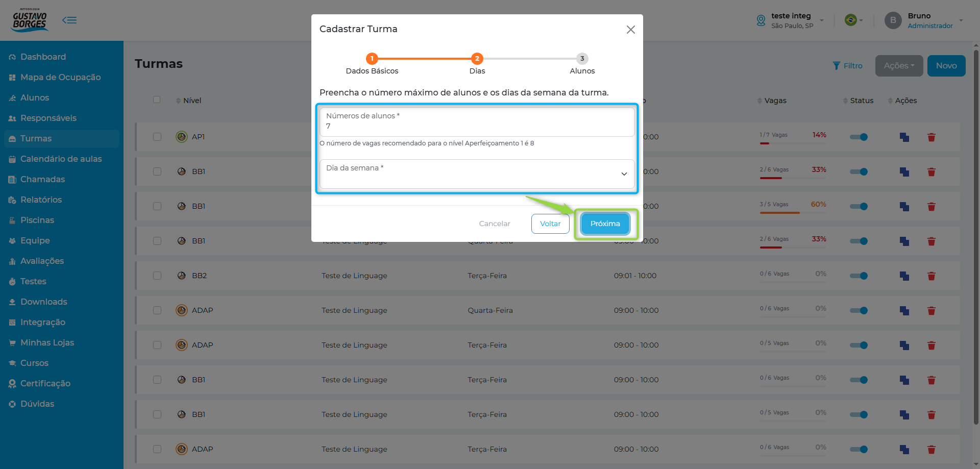980x469 pixels.
Task: Click the user avatar B circle
Action: click(x=893, y=20)
